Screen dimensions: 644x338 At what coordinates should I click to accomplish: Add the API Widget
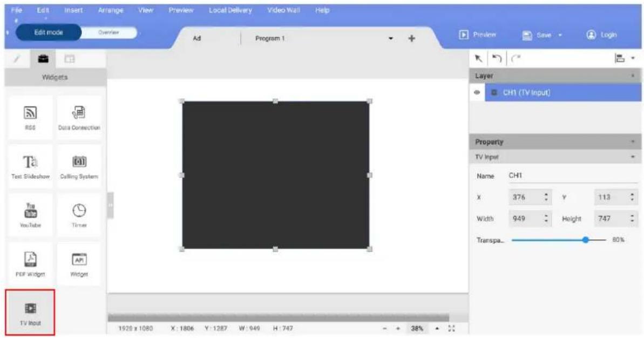(79, 264)
